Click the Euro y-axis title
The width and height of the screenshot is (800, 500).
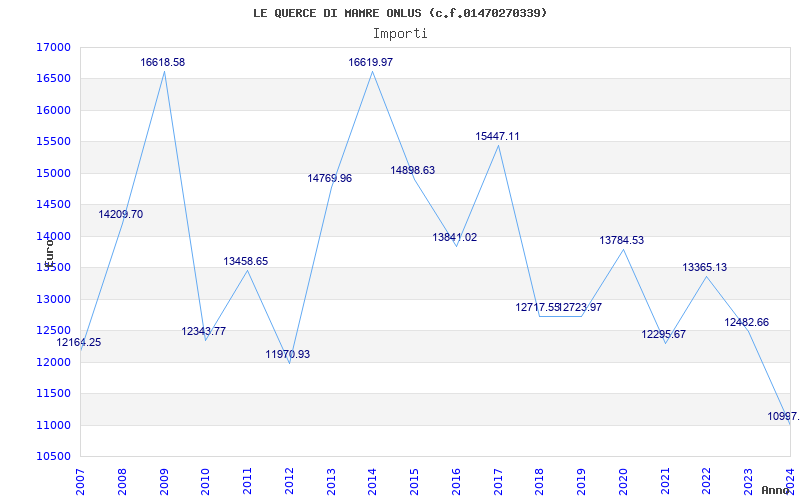pyautogui.click(x=49, y=252)
